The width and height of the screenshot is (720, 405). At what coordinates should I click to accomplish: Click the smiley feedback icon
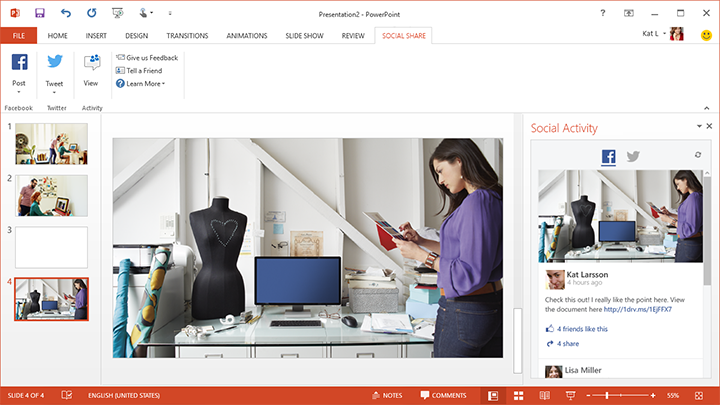click(706, 35)
